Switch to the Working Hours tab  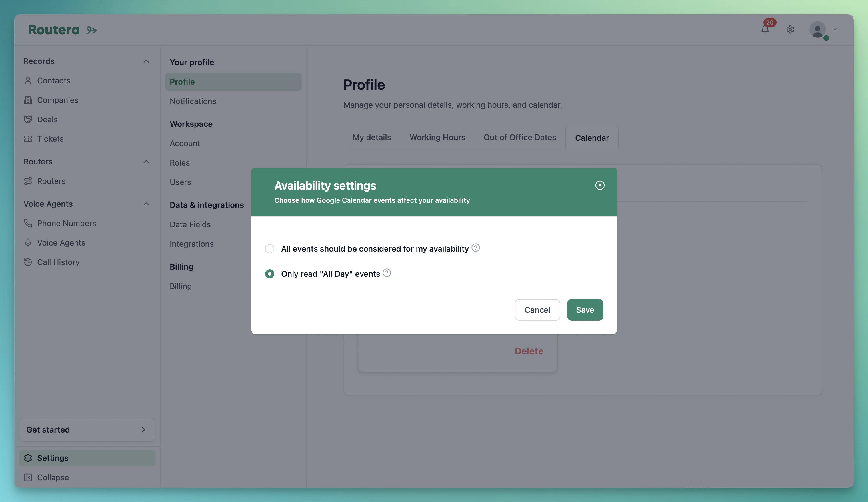click(437, 137)
